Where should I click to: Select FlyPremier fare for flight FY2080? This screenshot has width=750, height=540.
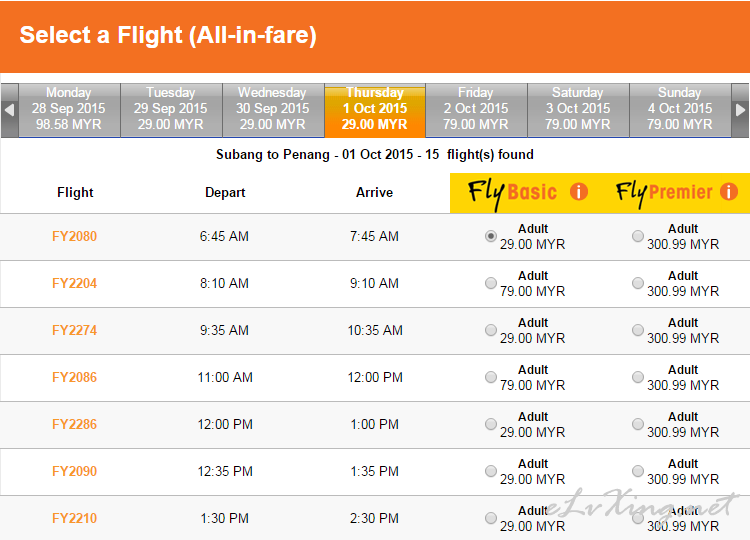[638, 236]
